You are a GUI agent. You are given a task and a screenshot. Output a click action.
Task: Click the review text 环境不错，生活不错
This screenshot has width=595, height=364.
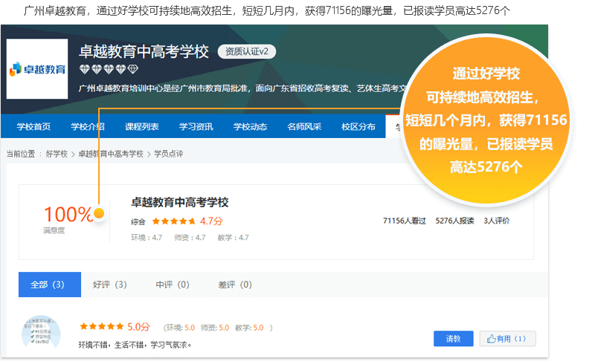[135, 345]
